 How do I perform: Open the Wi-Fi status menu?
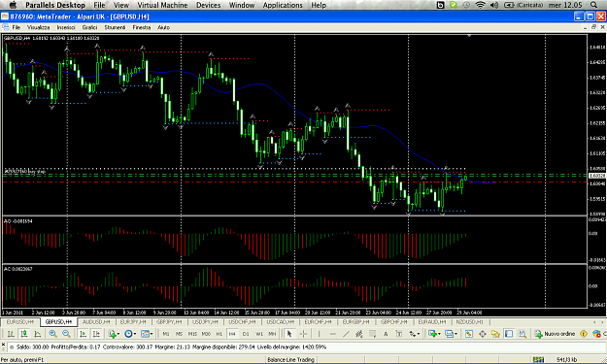tap(480, 5)
